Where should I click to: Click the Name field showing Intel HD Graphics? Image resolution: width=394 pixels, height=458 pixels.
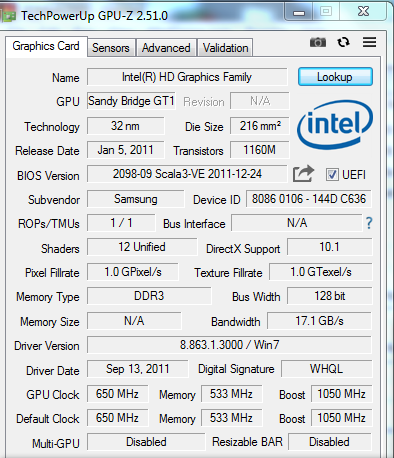point(187,77)
